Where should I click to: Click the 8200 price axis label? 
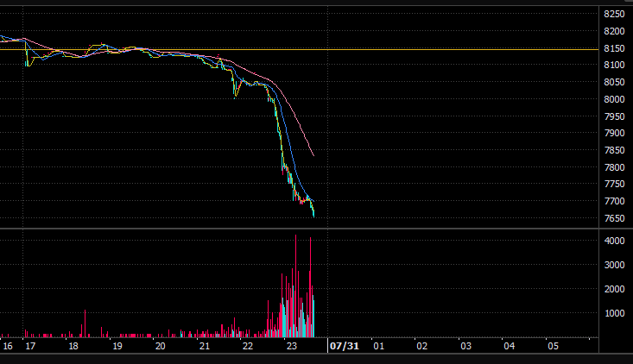coord(614,31)
